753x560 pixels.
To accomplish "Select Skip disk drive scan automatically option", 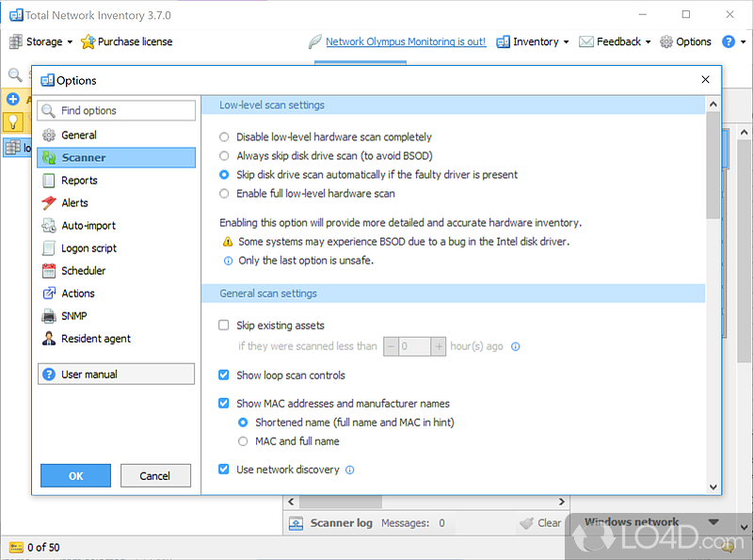I will (224, 174).
